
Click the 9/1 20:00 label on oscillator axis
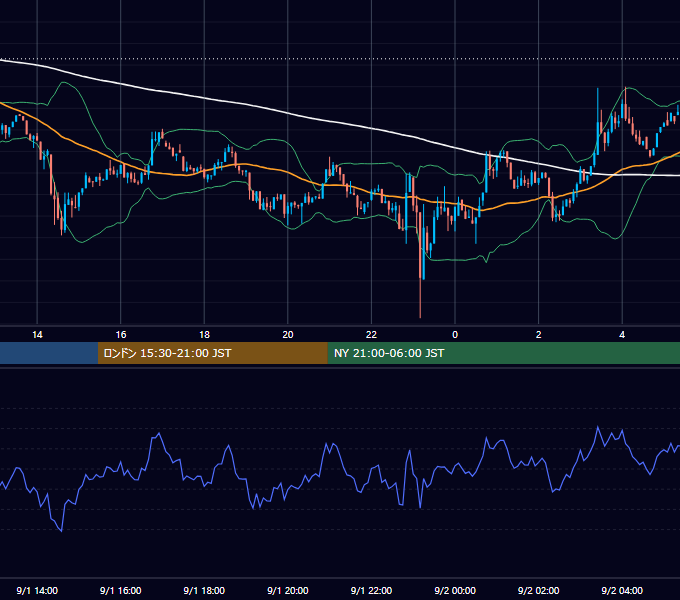click(x=288, y=590)
